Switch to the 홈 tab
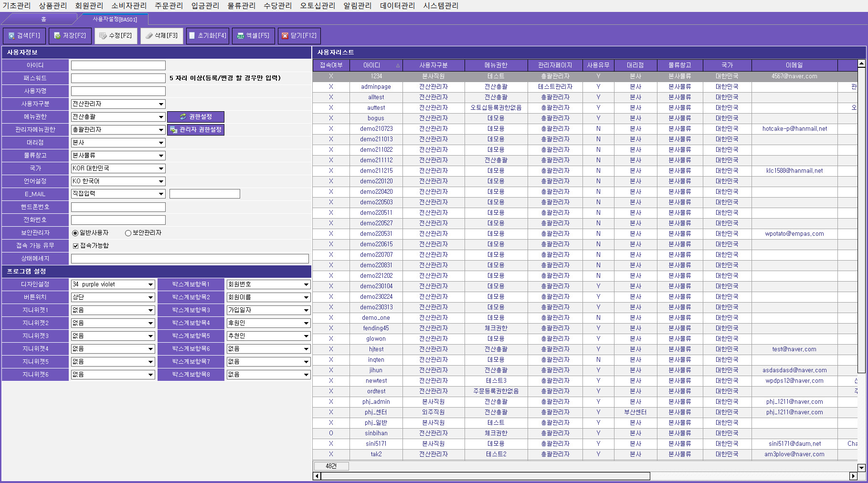 [43, 19]
